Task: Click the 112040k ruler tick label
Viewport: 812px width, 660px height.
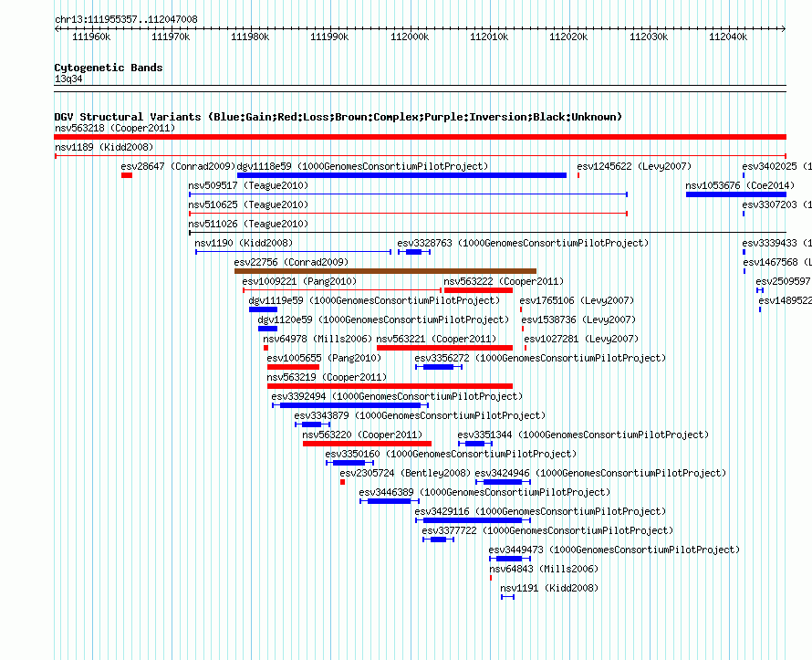Action: (x=728, y=37)
